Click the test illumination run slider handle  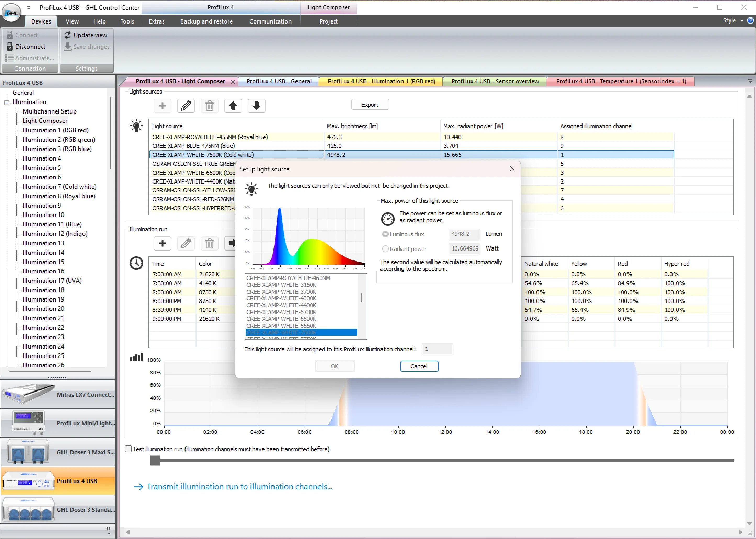(155, 460)
